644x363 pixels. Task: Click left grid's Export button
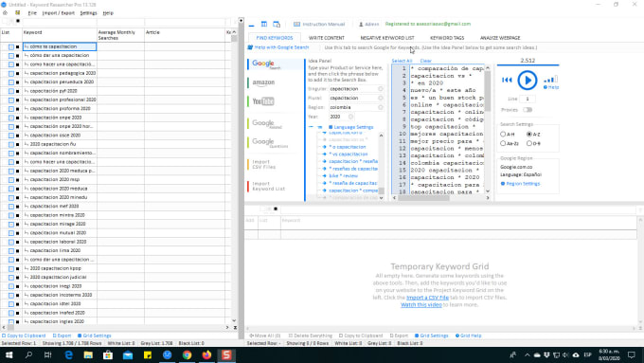(62, 336)
